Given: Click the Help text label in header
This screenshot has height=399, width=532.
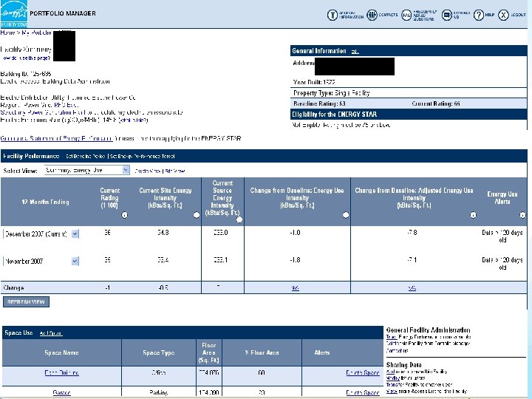Looking at the screenshot, I should [x=490, y=15].
